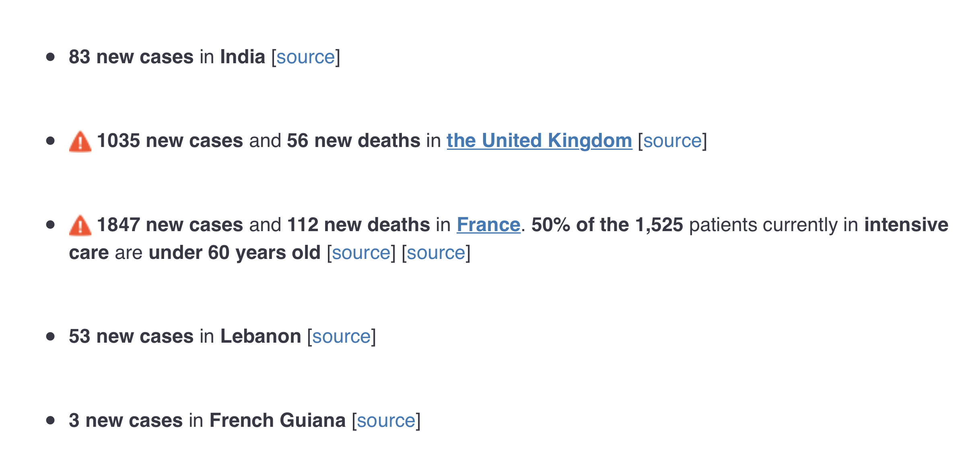980x453 pixels.
Task: Click the warning icon beside 1847 new cases
Action: pyautogui.click(x=80, y=225)
